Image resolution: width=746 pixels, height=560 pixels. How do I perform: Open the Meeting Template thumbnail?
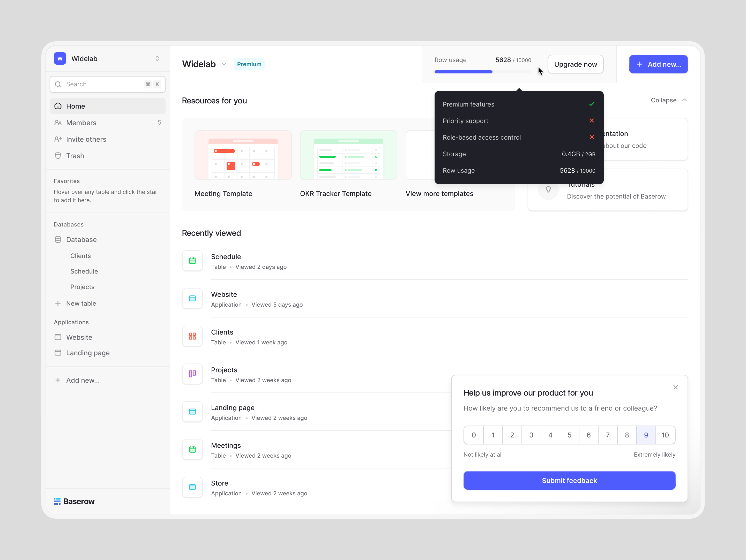click(243, 155)
